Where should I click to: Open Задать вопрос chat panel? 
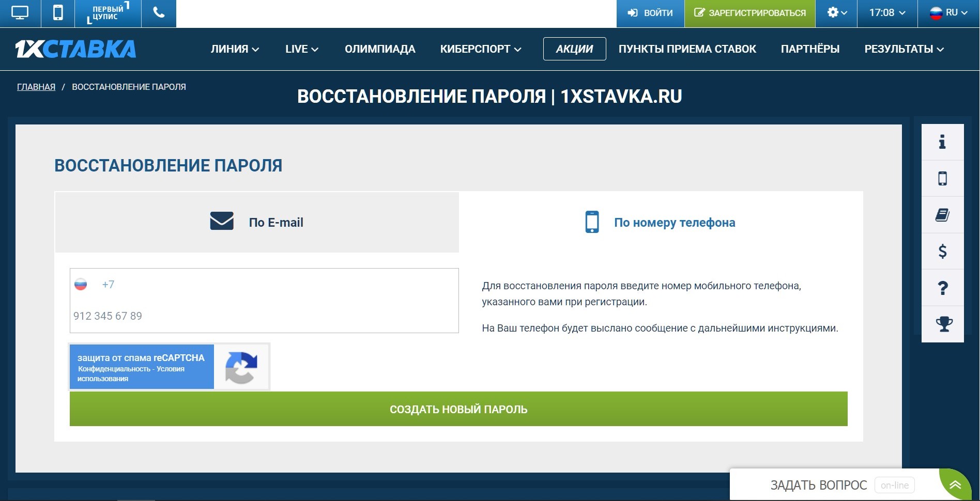coord(819,485)
